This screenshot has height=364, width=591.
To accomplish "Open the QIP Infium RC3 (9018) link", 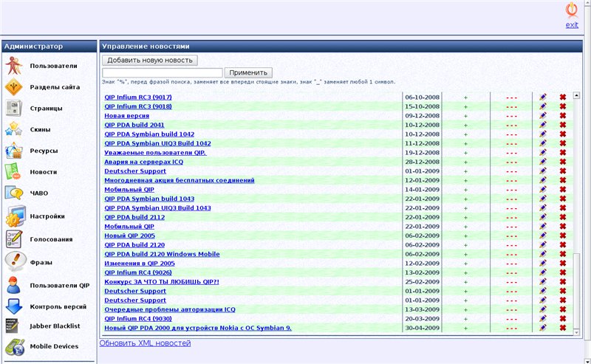I will pyautogui.click(x=138, y=106).
